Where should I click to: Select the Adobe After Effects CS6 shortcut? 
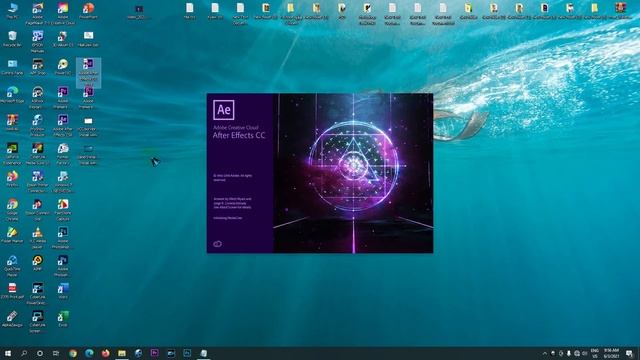63,126
